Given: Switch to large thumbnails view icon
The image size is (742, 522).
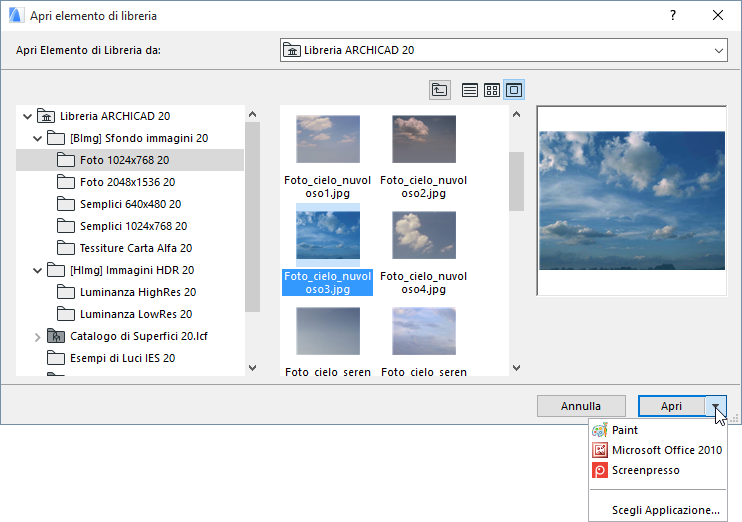Looking at the screenshot, I should [514, 90].
